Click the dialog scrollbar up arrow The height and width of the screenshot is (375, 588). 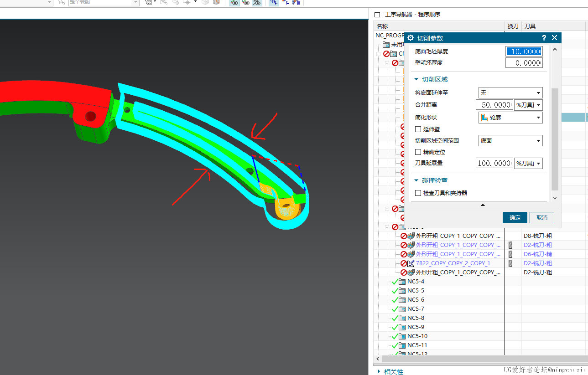click(555, 49)
